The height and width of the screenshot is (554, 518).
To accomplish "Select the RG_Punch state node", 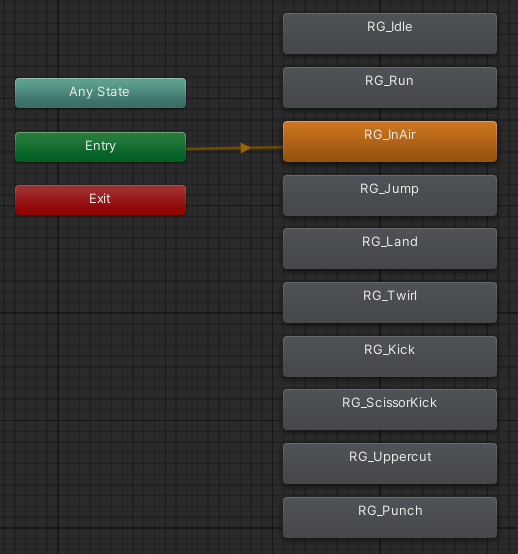I will [390, 518].
